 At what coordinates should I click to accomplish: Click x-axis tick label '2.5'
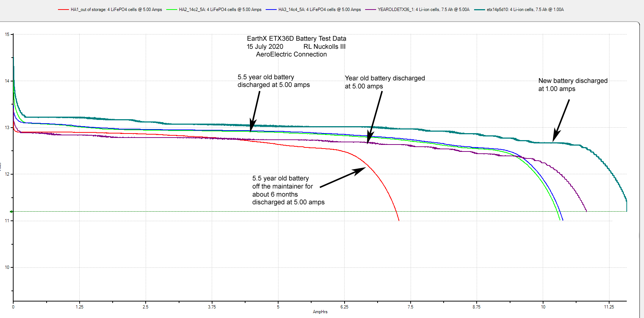pos(146,307)
